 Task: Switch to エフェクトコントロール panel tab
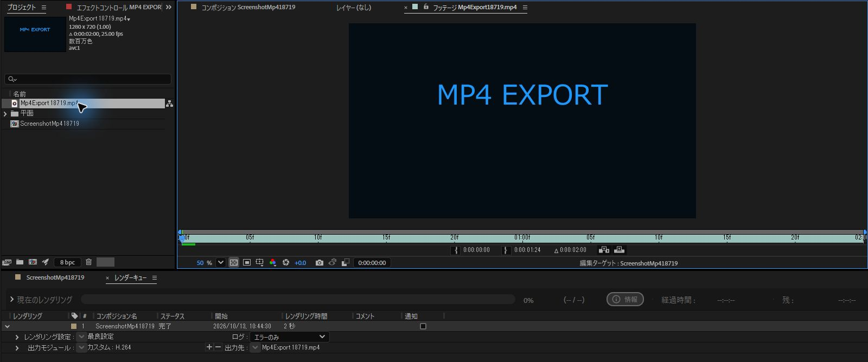pyautogui.click(x=119, y=8)
